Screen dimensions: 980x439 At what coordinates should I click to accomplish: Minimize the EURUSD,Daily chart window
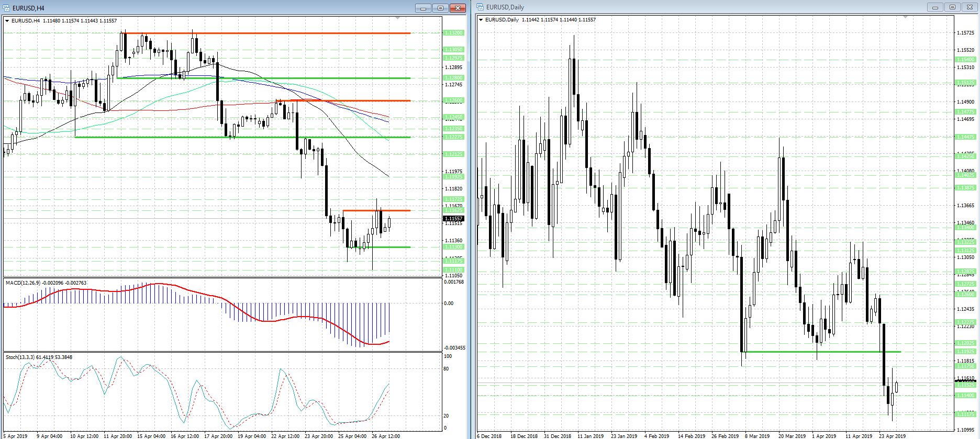pos(934,7)
